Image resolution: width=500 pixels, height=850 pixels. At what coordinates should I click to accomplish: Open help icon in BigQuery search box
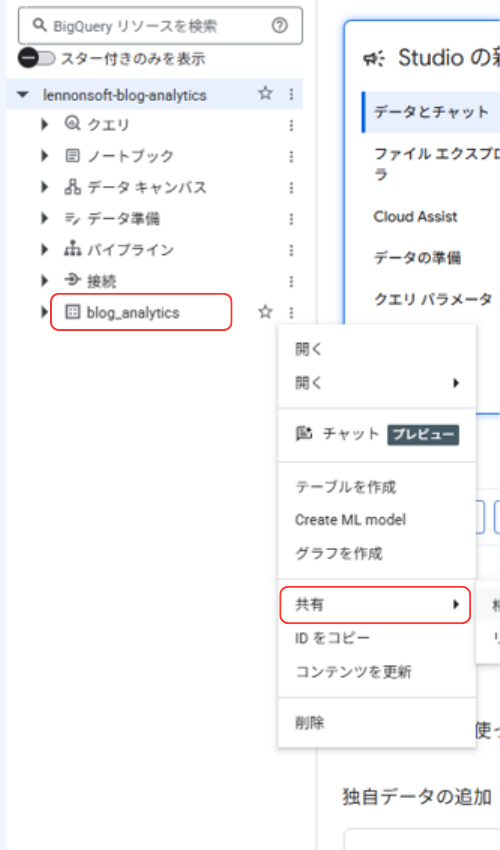[x=280, y=25]
